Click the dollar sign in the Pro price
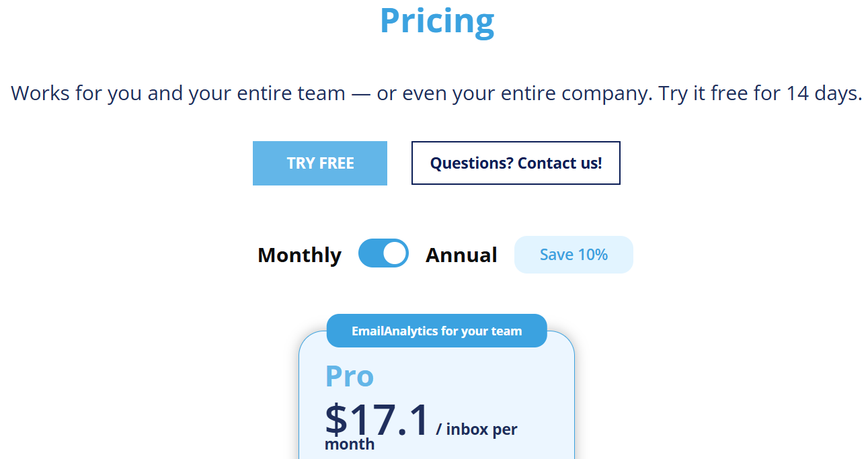Image resolution: width=868 pixels, height=459 pixels. [336, 420]
